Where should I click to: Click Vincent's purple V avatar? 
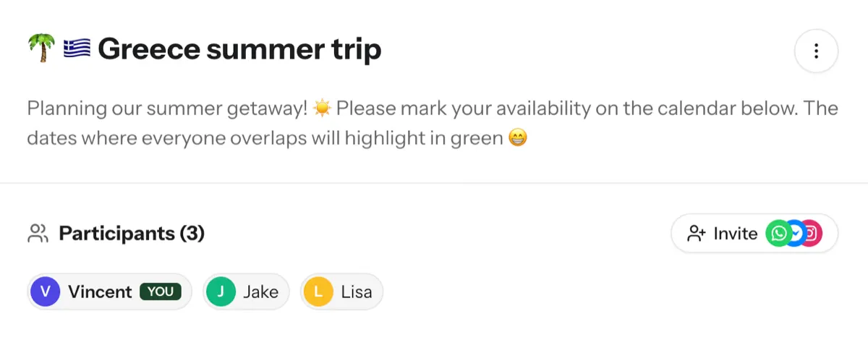(x=46, y=292)
